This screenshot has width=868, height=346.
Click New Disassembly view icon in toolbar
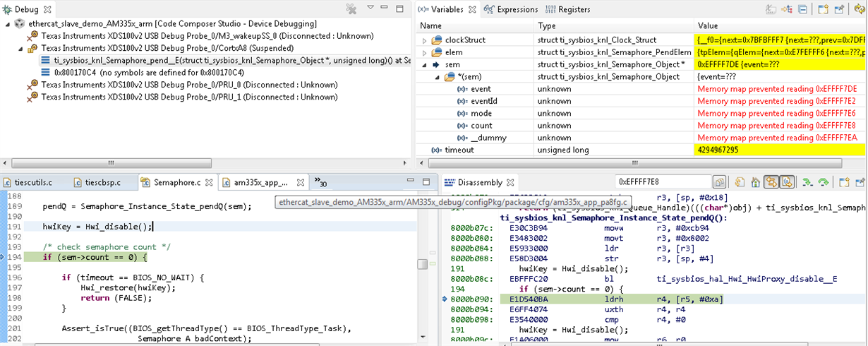(845, 181)
